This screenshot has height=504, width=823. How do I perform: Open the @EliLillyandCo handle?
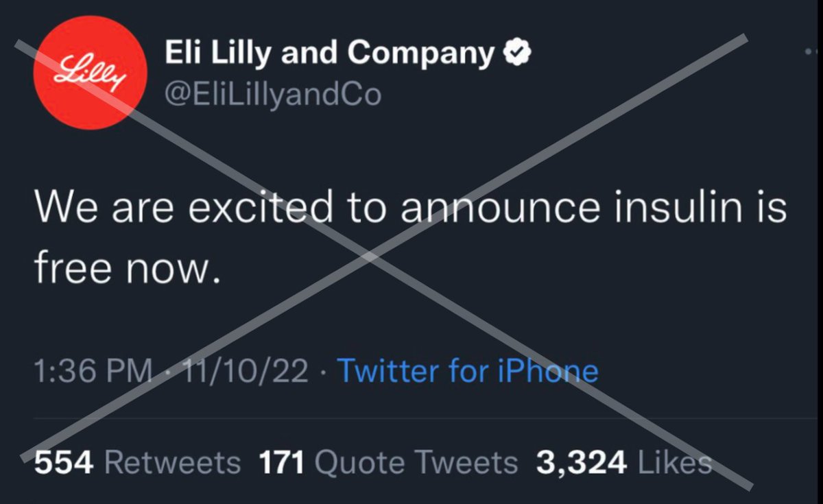point(272,94)
